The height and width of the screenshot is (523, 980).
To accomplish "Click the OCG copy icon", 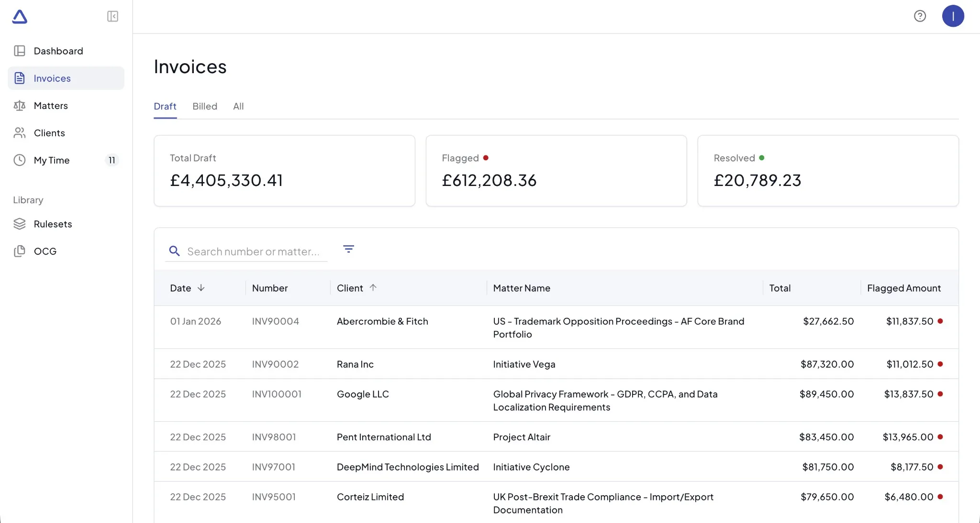I will (x=20, y=251).
